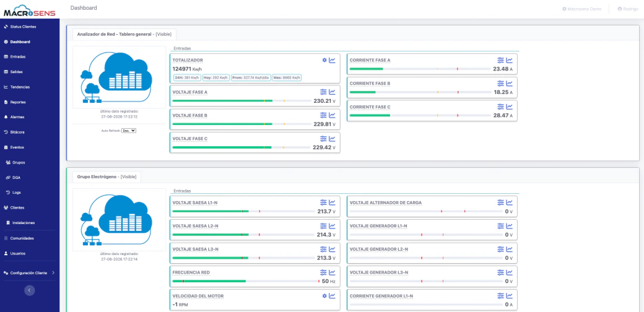The height and width of the screenshot is (312, 644).
Task: Click the FRECUENCIA RED level bar
Action: click(246, 281)
